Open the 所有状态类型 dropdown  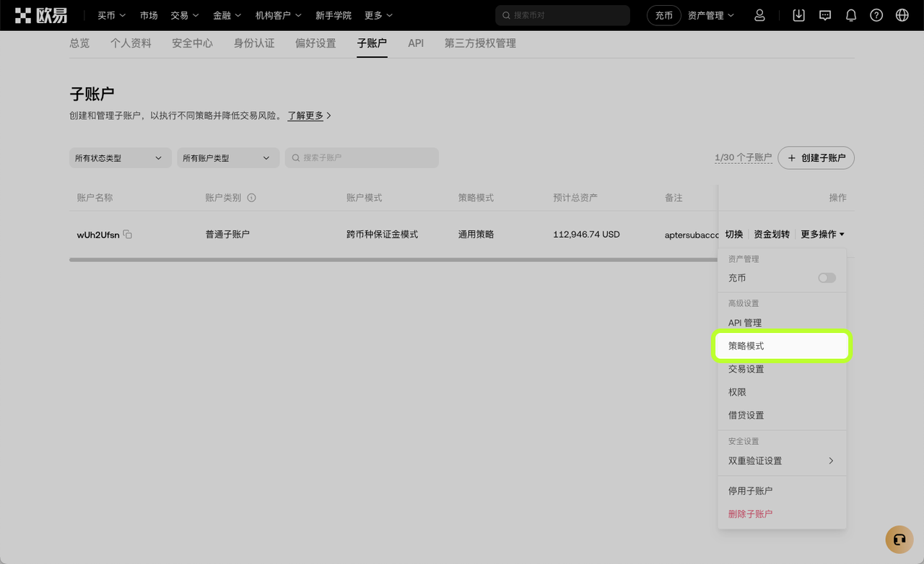tap(120, 158)
